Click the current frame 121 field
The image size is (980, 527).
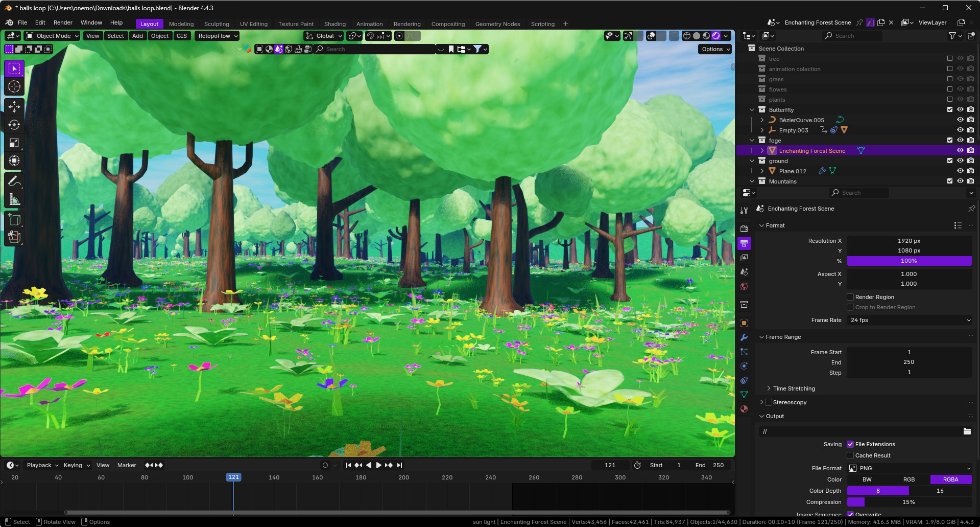pyautogui.click(x=610, y=465)
